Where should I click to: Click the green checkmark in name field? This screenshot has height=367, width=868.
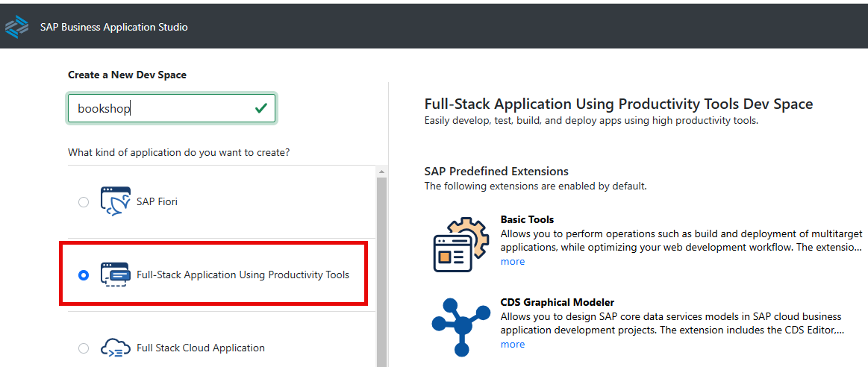click(261, 108)
